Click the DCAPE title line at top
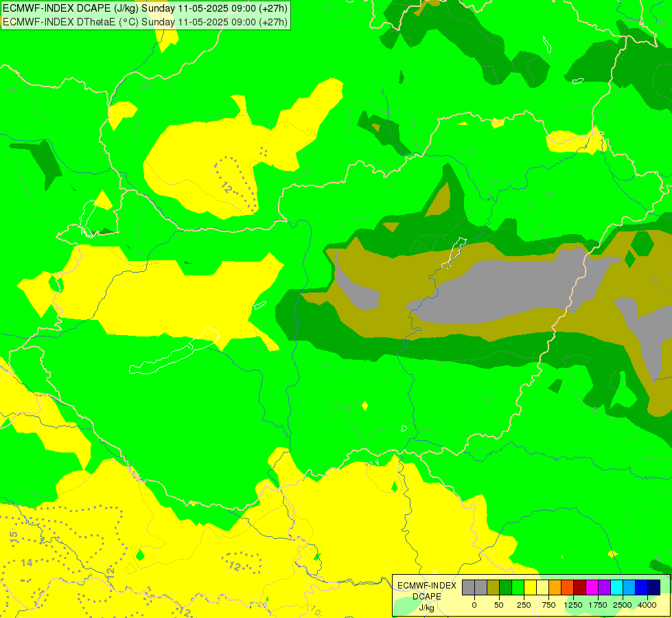The height and width of the screenshot is (618, 672). pos(145,8)
